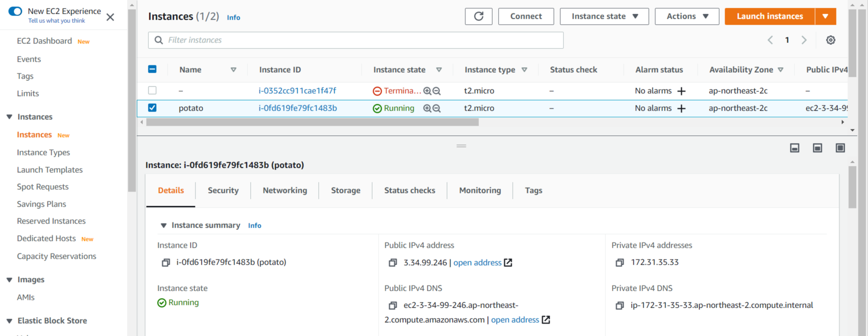
Task: Copy Private IPv4 DNS value
Action: (x=620, y=305)
